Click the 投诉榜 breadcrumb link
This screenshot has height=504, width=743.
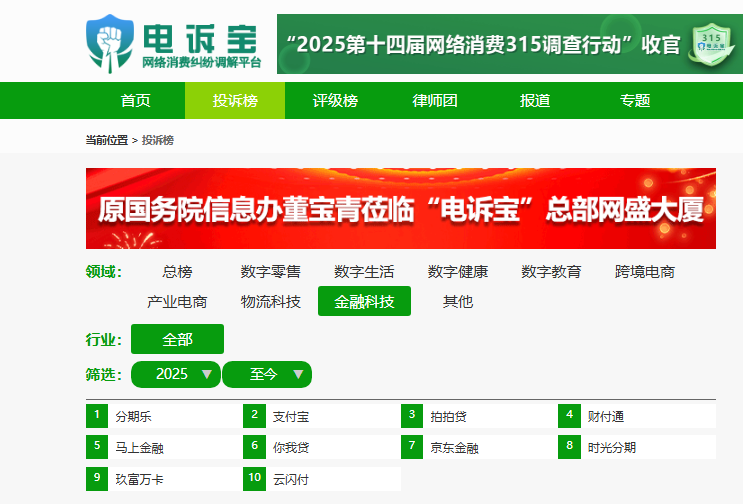point(158,140)
